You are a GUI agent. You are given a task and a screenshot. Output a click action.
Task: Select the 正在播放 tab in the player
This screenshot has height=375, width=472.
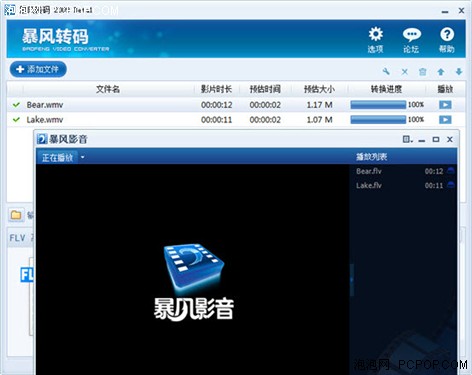[x=57, y=157]
